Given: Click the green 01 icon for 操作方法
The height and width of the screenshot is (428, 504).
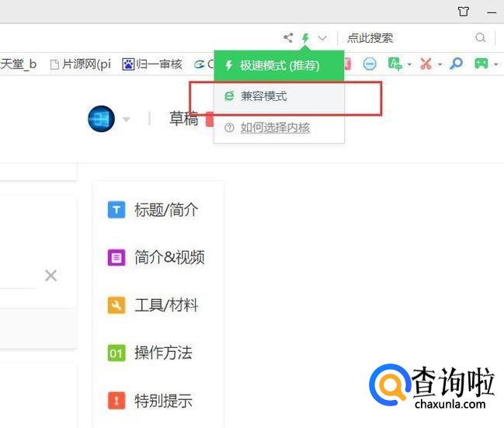Looking at the screenshot, I should coord(116,353).
